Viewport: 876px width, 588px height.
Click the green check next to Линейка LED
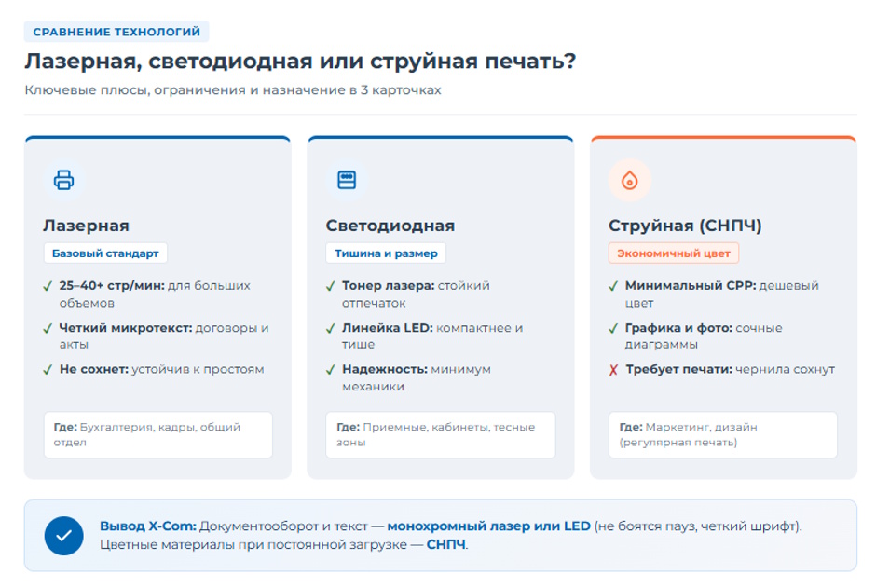[331, 328]
